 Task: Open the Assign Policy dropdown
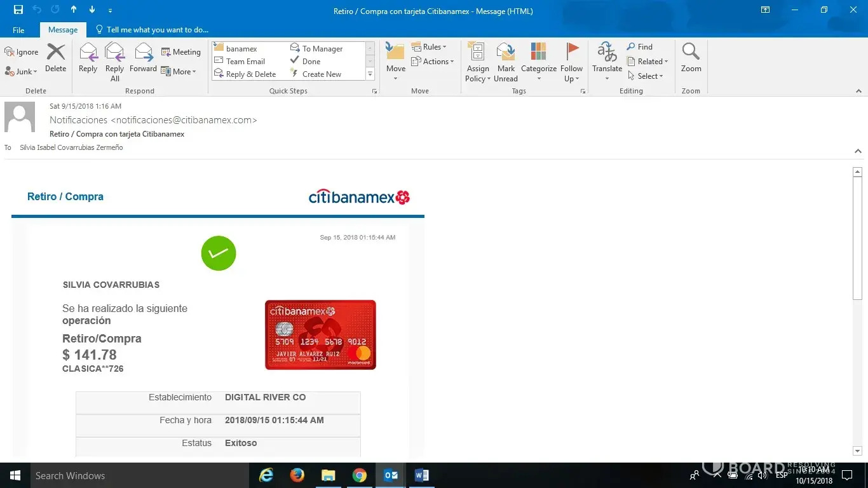pyautogui.click(x=478, y=62)
